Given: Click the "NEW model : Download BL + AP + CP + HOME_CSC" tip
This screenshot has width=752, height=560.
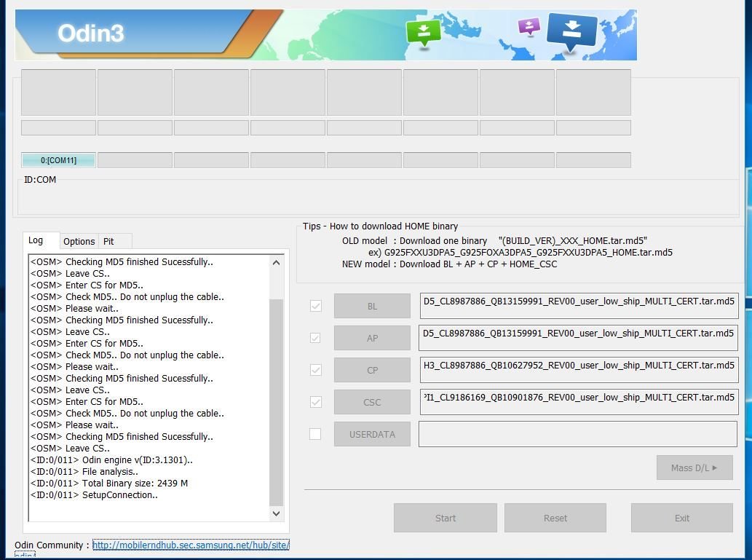Looking at the screenshot, I should (449, 264).
